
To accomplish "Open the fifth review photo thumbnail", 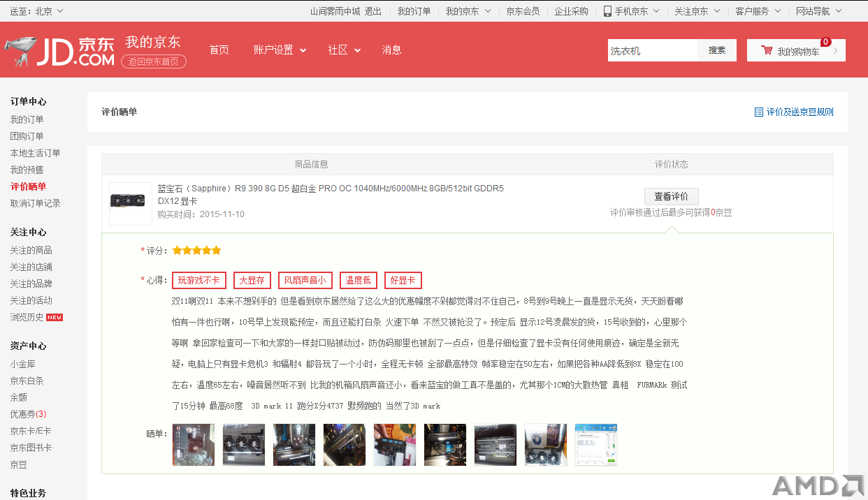I will 395,445.
